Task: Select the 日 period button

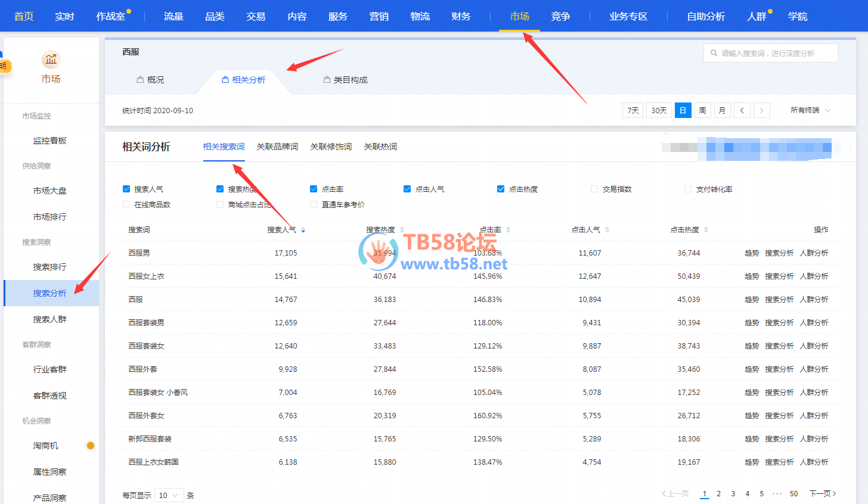Action: pos(683,110)
